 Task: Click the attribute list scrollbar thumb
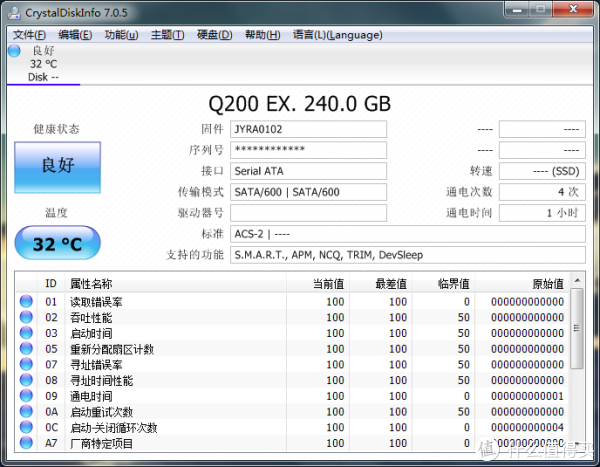point(577,328)
